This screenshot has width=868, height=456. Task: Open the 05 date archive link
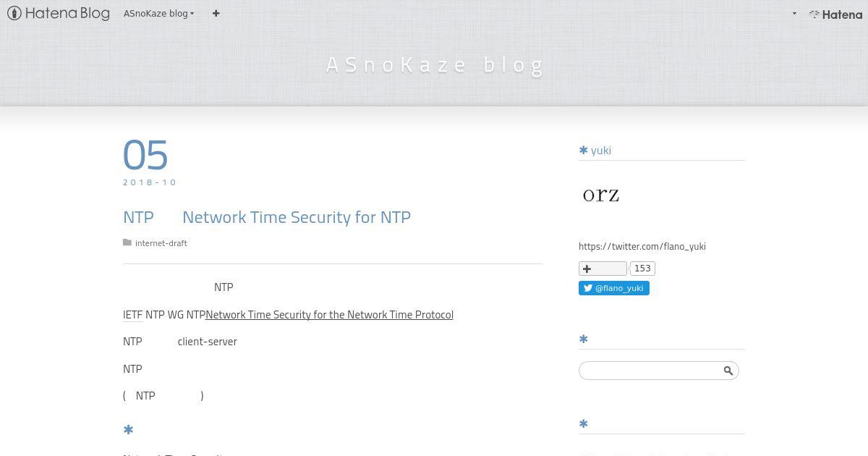tap(145, 154)
